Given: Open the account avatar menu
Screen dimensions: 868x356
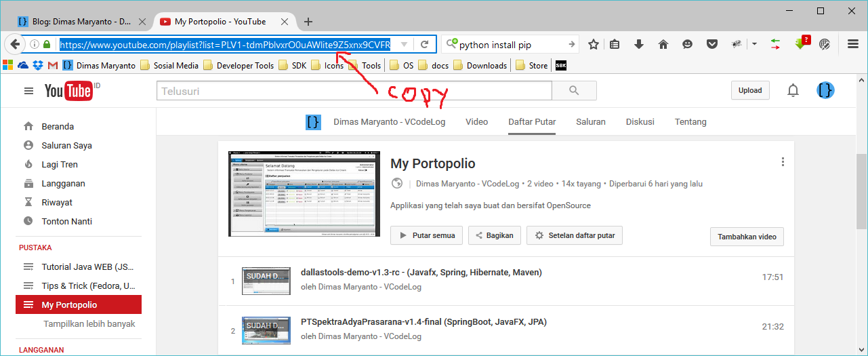Looking at the screenshot, I should [825, 90].
